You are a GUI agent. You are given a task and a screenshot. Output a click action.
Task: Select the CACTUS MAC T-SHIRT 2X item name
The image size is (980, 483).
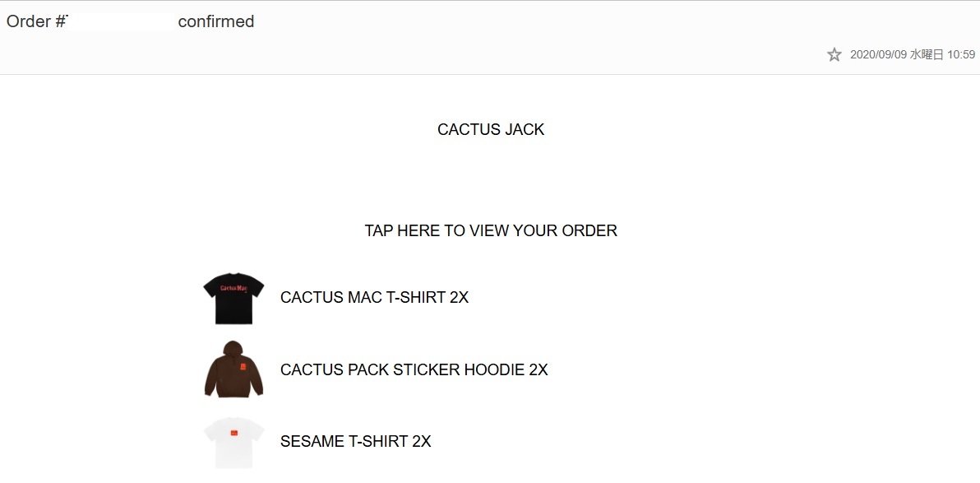[x=374, y=298]
